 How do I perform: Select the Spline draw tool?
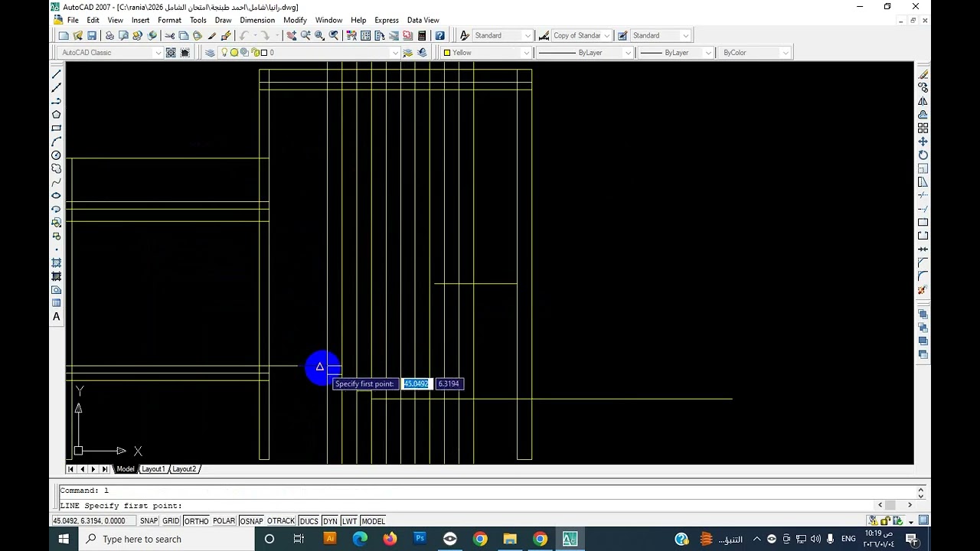coord(56,182)
